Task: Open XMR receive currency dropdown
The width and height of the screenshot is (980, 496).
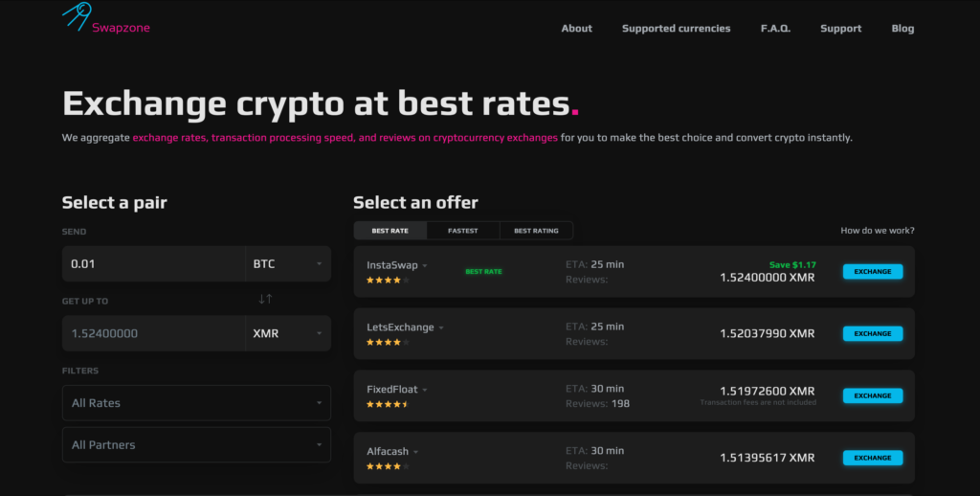Action: (x=288, y=333)
